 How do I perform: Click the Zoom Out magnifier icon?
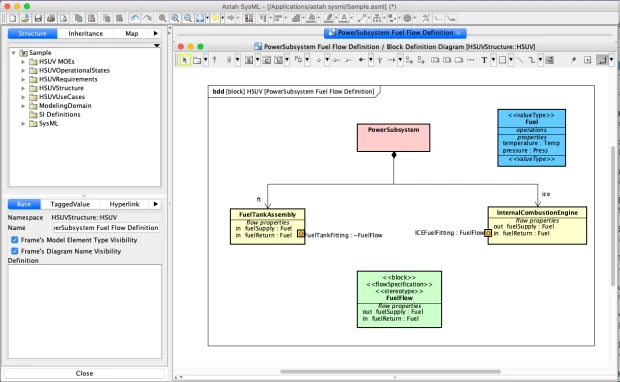[x=188, y=18]
